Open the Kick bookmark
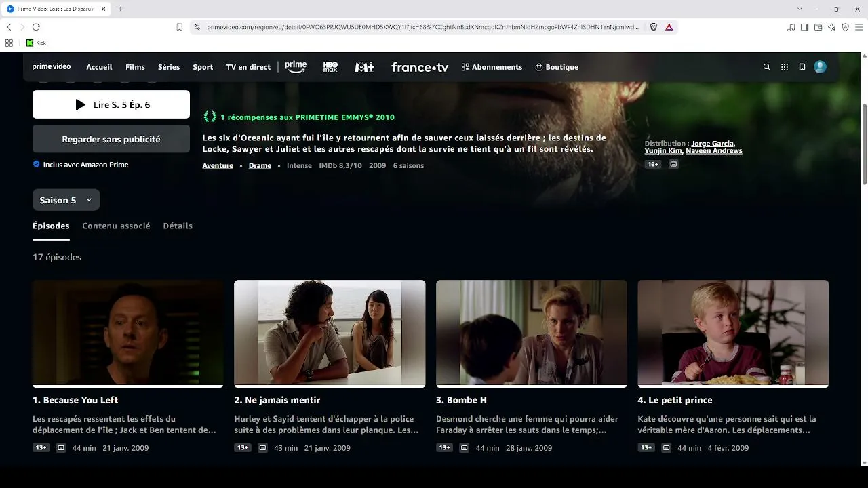This screenshot has width=868, height=488. [36, 43]
